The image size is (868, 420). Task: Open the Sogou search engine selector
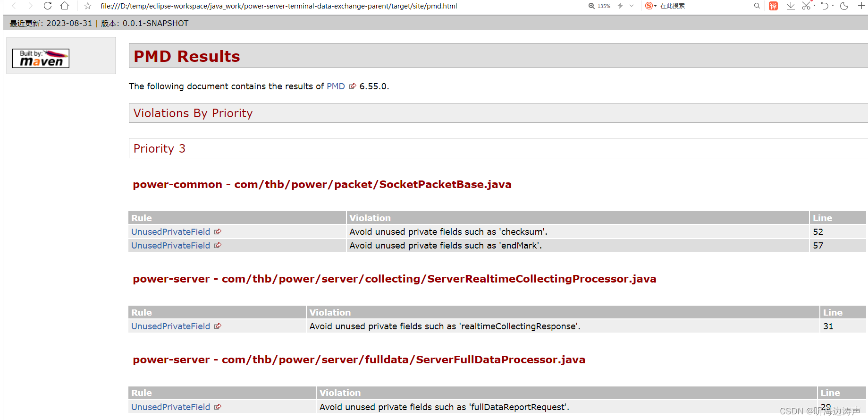click(651, 6)
